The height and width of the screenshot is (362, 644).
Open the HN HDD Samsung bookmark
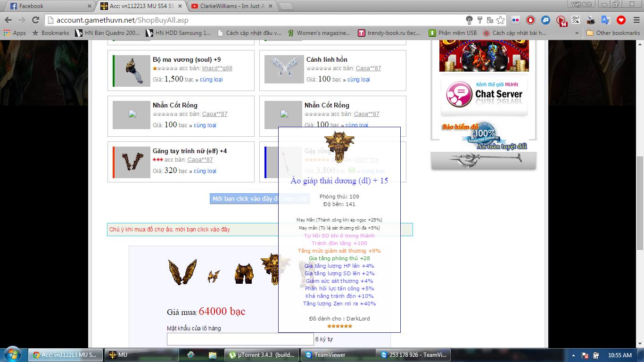[x=178, y=33]
